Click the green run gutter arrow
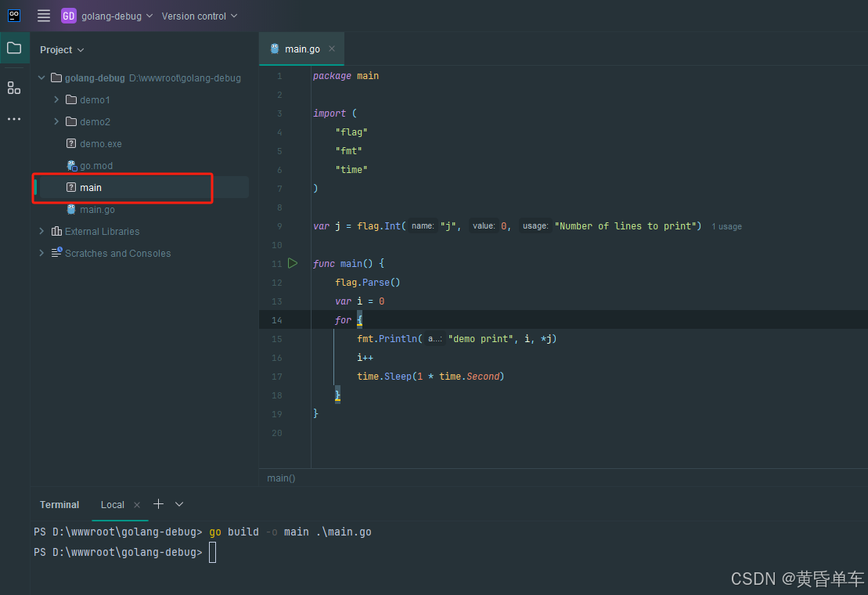Image resolution: width=868 pixels, height=595 pixels. [x=293, y=263]
